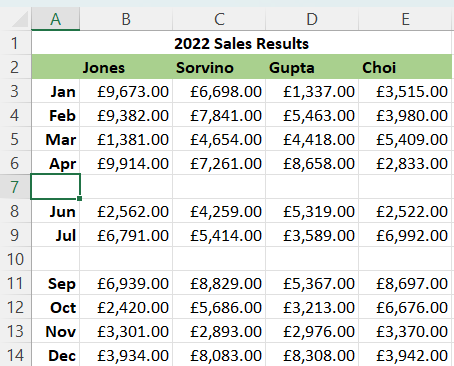Screen dimensions: 454x366
Task: Click the Select All corner triangle
Action: click(x=20, y=19)
